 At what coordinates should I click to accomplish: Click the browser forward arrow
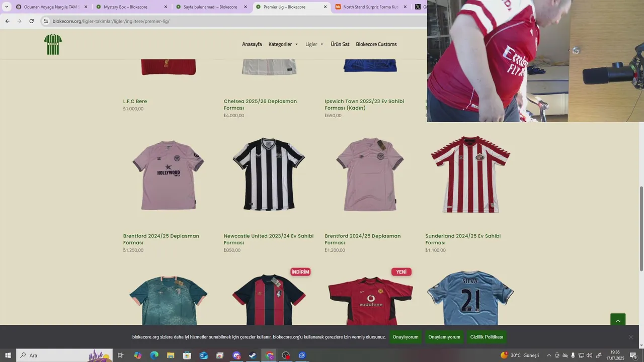(19, 21)
